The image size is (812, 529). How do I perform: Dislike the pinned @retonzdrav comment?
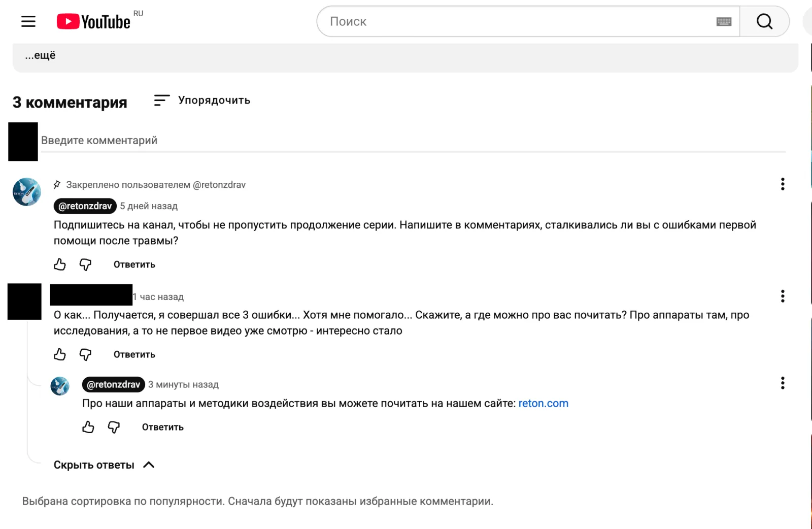coord(85,264)
